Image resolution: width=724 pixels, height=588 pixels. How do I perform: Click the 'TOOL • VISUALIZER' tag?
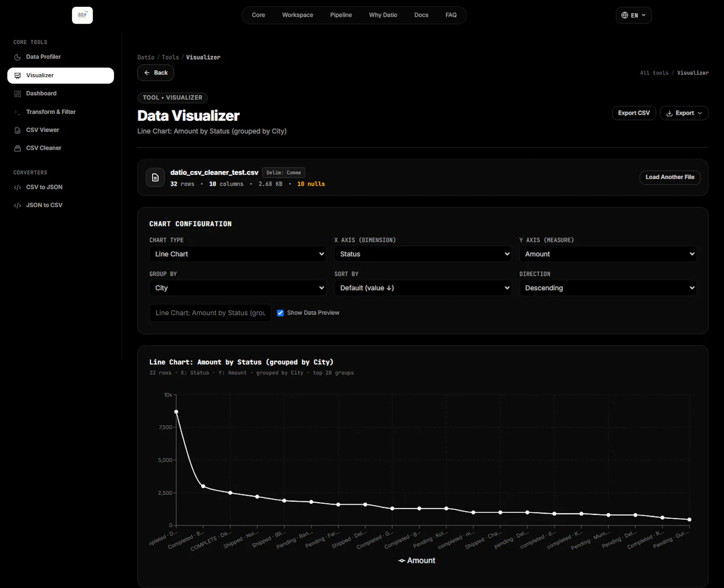click(172, 98)
